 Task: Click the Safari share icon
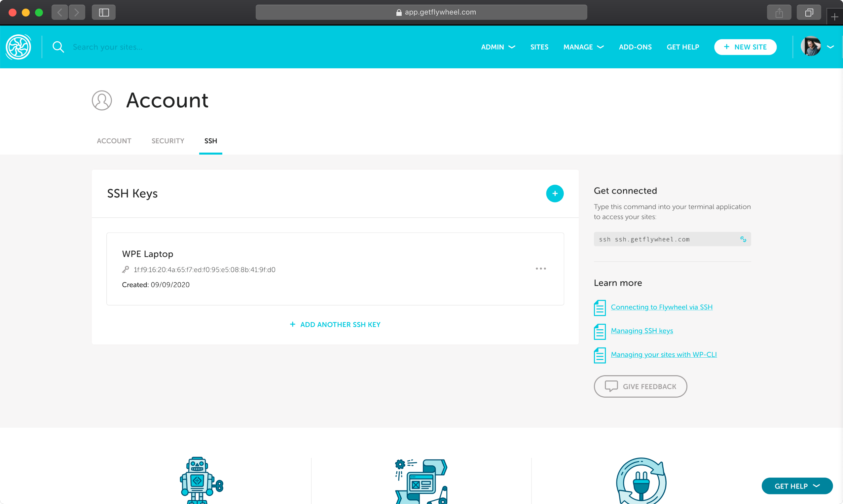[779, 13]
